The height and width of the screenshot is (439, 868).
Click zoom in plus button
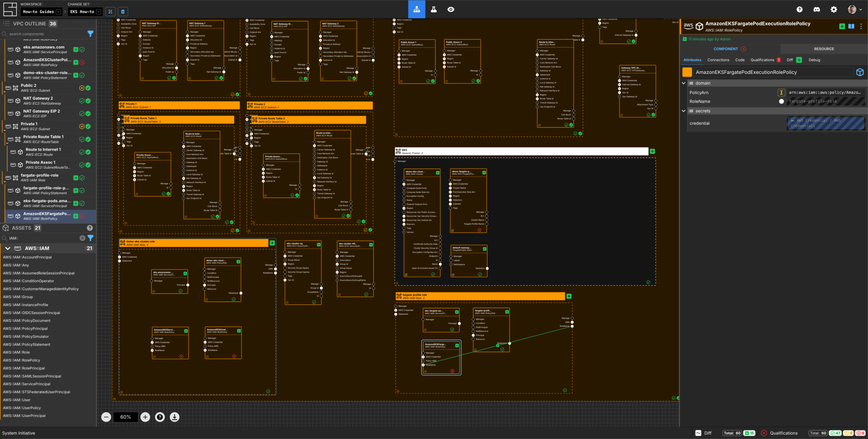[145, 417]
